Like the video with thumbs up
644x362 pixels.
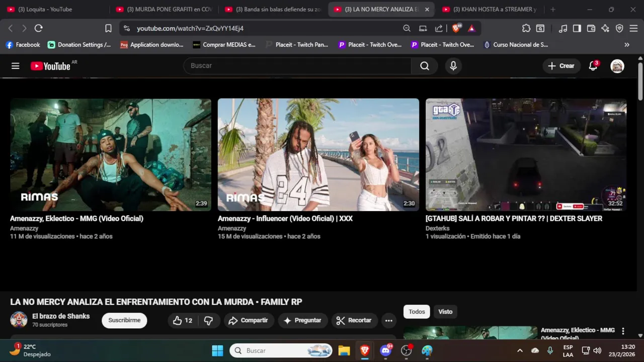point(182,320)
